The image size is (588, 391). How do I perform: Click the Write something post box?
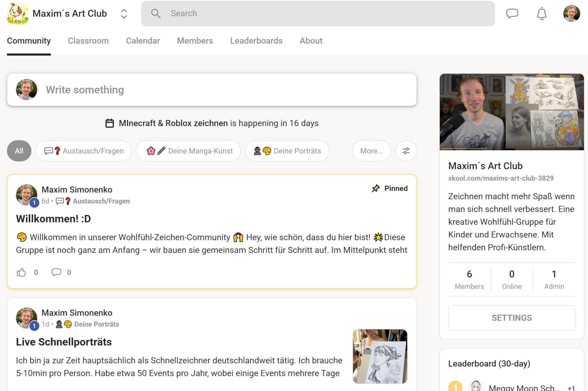(212, 90)
